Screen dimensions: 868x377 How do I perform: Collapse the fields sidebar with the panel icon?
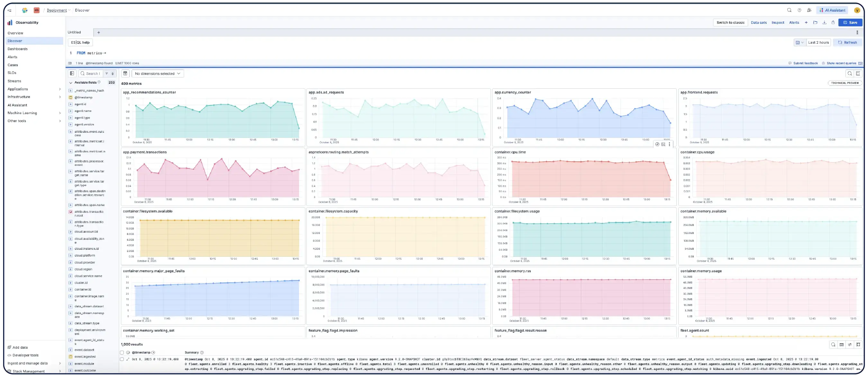click(72, 73)
